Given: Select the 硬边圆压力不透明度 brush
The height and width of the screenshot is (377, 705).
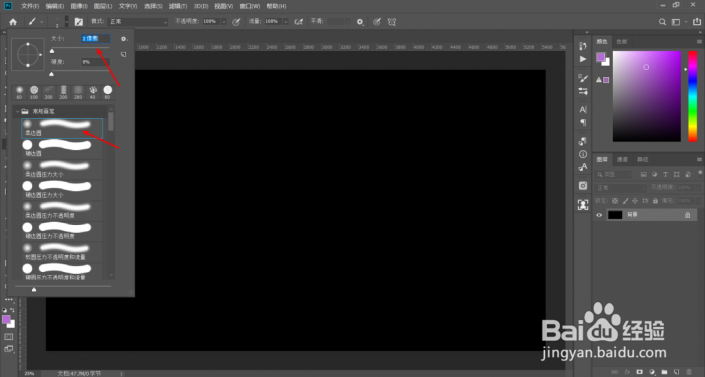Looking at the screenshot, I should (62, 231).
